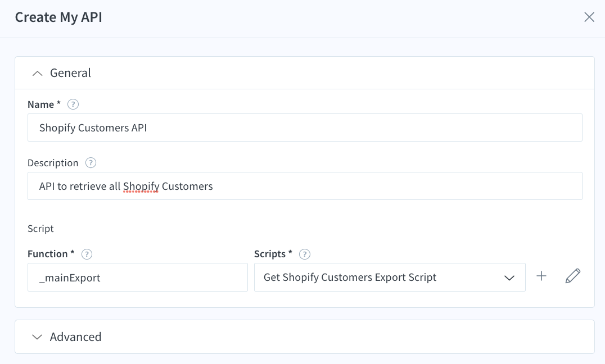Click the chevron on the Scripts selector

(509, 277)
